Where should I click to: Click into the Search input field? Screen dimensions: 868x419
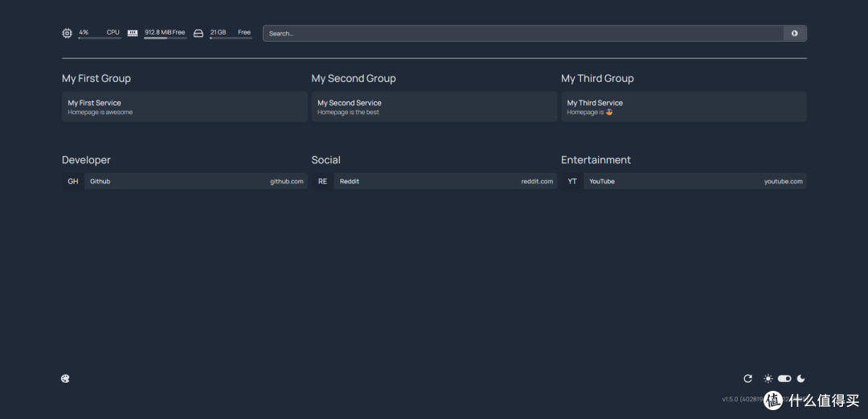click(523, 33)
